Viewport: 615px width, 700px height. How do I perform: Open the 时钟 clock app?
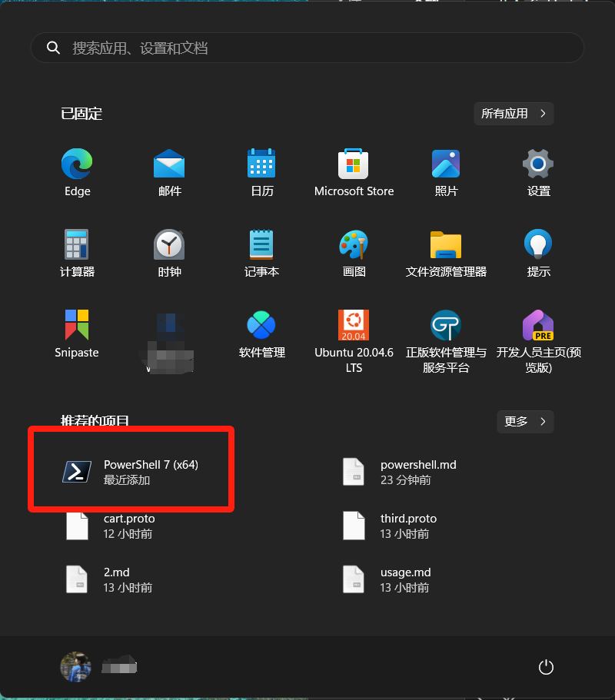click(169, 253)
